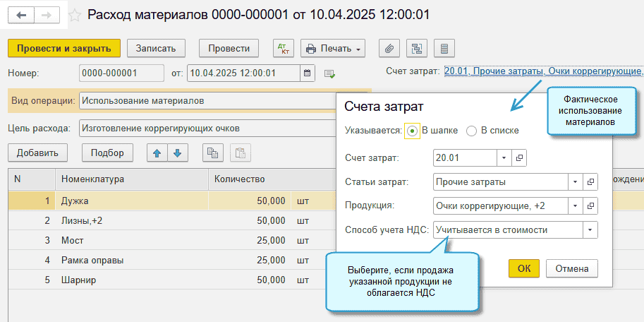The height and width of the screenshot is (322, 644).
Task: Click the Вид операции field
Action: 209,101
